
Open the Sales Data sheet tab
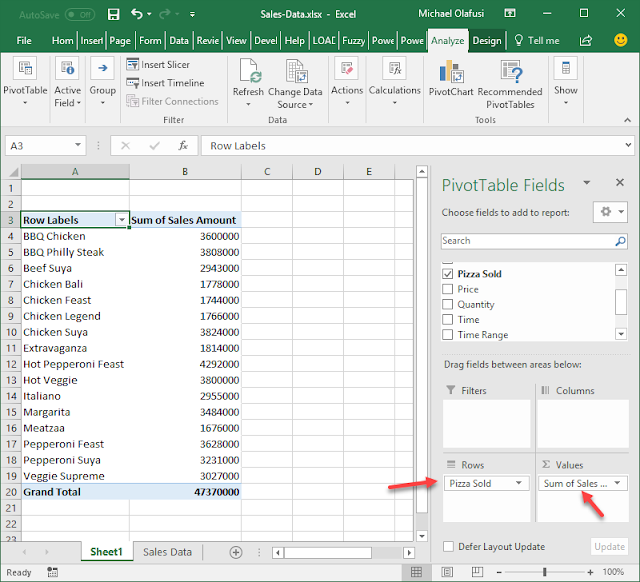tap(167, 552)
